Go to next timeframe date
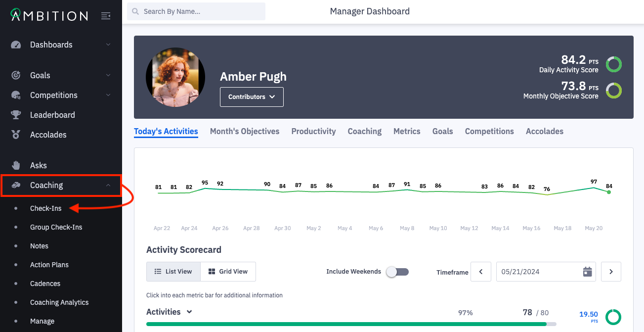644x332 pixels. [x=611, y=272]
